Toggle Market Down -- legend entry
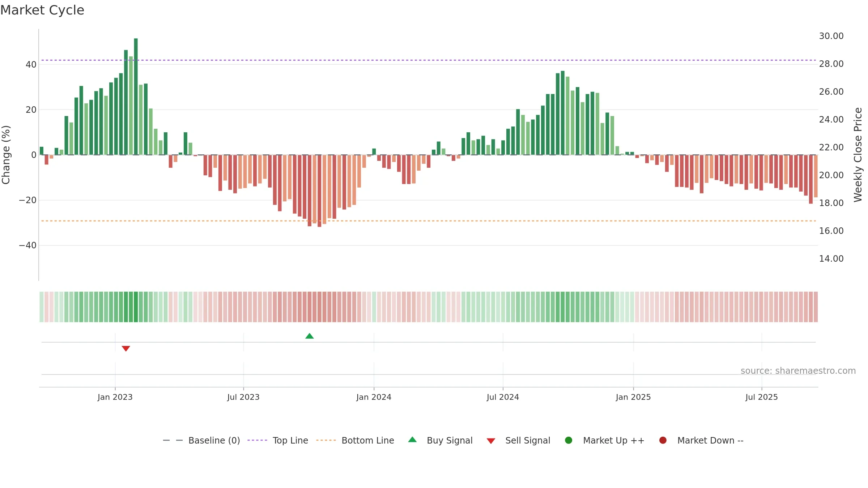This screenshot has width=868, height=488. pos(701,440)
